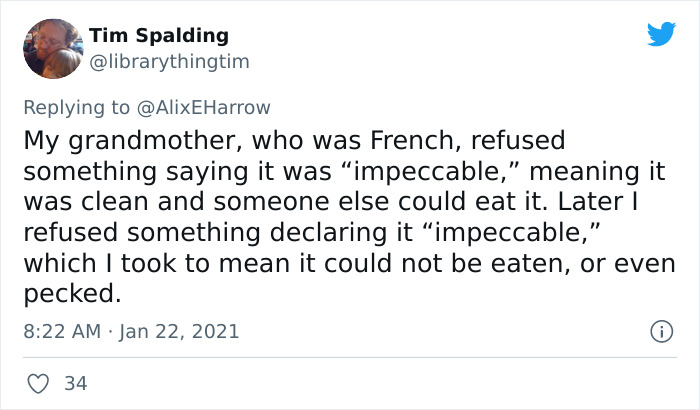Open the 8:22 AM timestamp

point(61,331)
